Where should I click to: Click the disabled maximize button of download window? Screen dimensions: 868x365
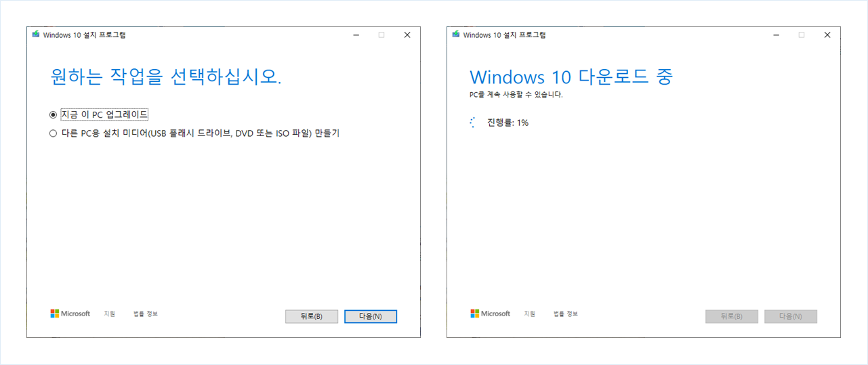tap(802, 35)
